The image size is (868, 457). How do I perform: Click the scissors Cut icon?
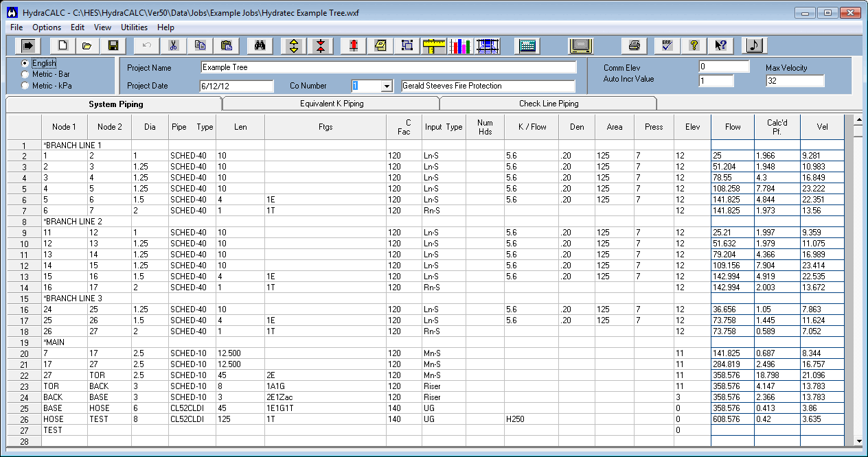[174, 45]
